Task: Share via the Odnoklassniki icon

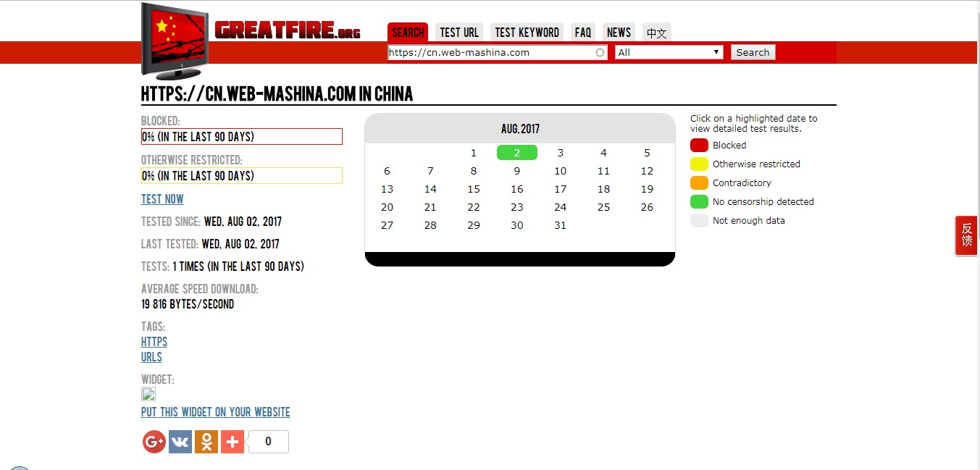Action: click(206, 442)
